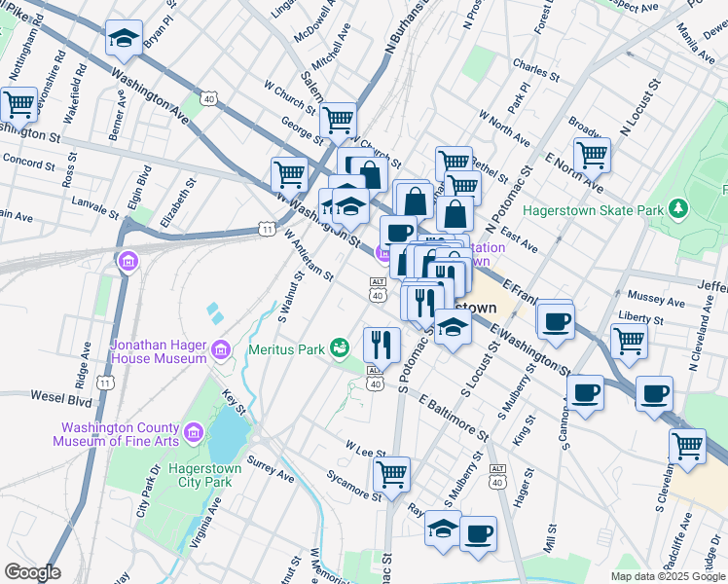Select the E Baltimore St label
The image size is (728, 584).
click(454, 418)
